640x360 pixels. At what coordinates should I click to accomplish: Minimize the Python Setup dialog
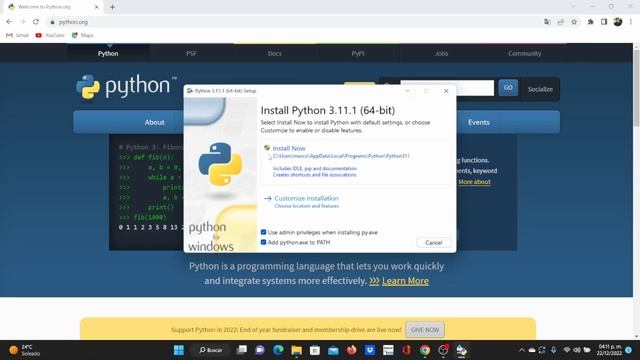[407, 91]
